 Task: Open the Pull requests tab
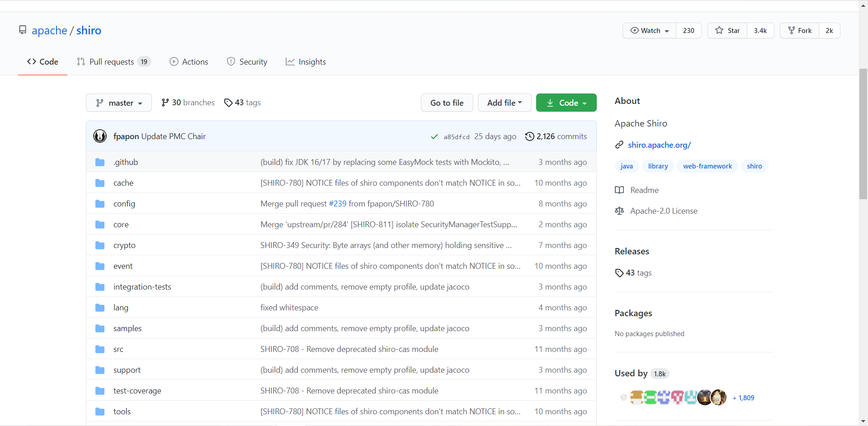click(114, 62)
